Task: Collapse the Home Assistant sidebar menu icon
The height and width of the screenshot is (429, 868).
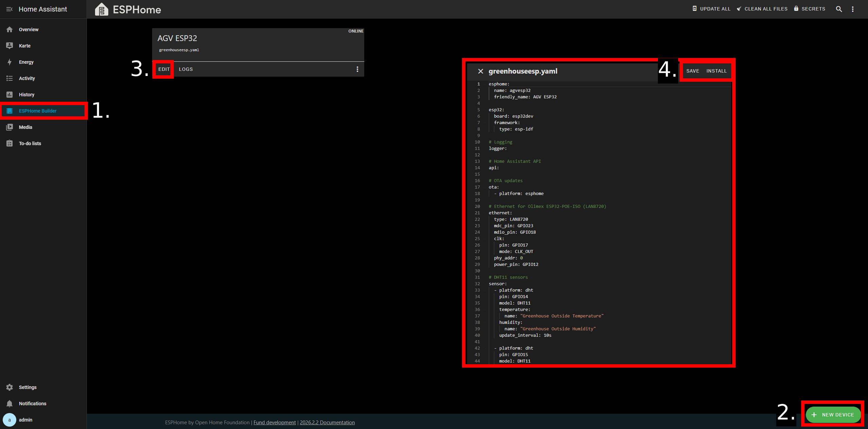Action: 10,9
